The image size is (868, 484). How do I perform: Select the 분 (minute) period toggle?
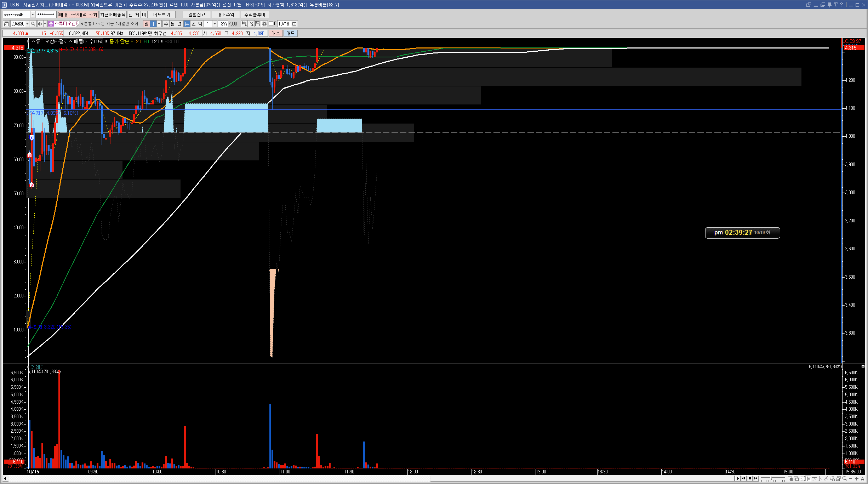(x=187, y=24)
